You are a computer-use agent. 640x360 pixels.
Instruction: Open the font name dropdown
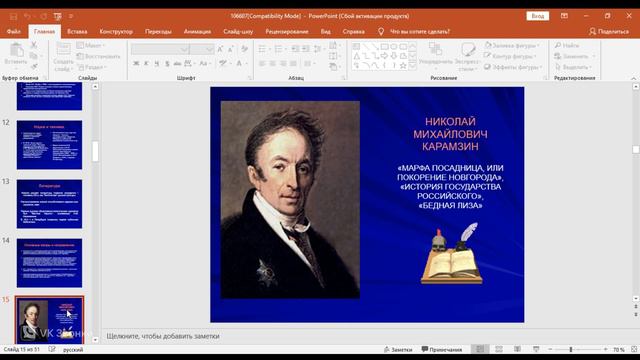point(184,49)
